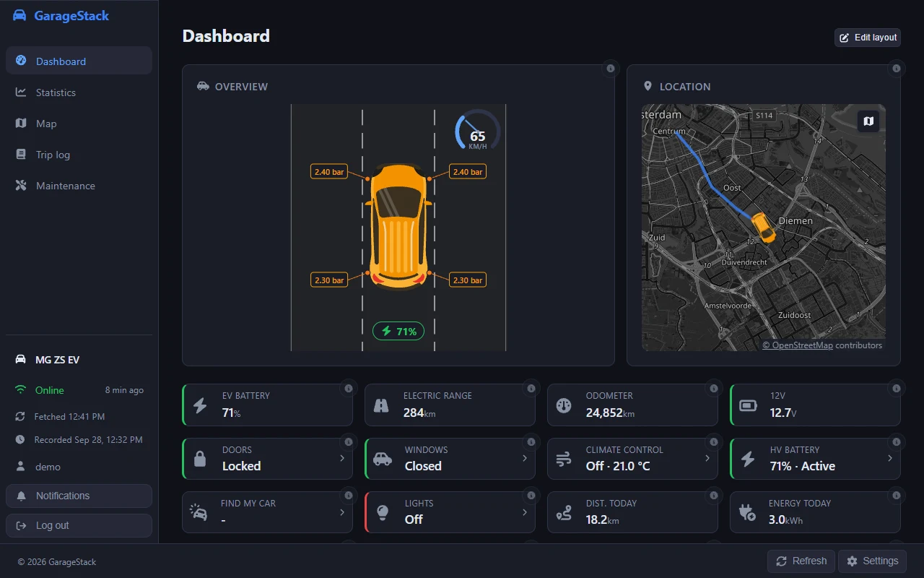Click the Energy Today plug icon
Image resolution: width=924 pixels, height=578 pixels.
(x=748, y=512)
